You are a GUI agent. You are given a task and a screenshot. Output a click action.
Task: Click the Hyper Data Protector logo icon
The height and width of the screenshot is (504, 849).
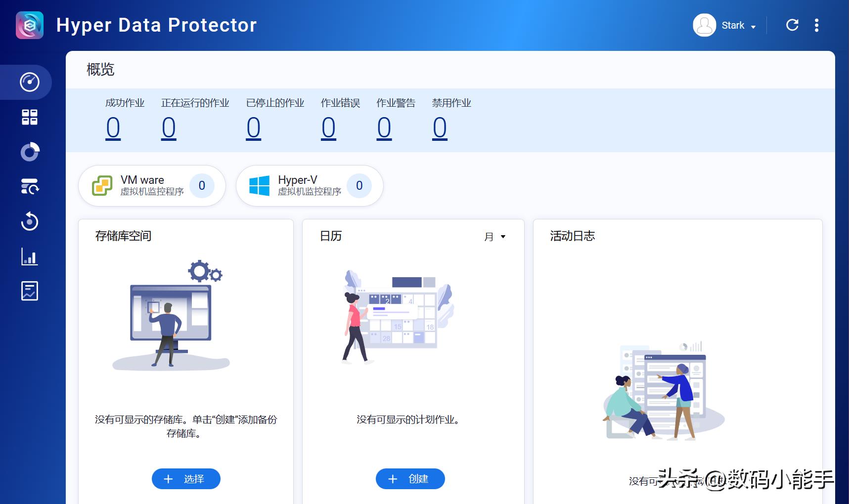(x=29, y=25)
